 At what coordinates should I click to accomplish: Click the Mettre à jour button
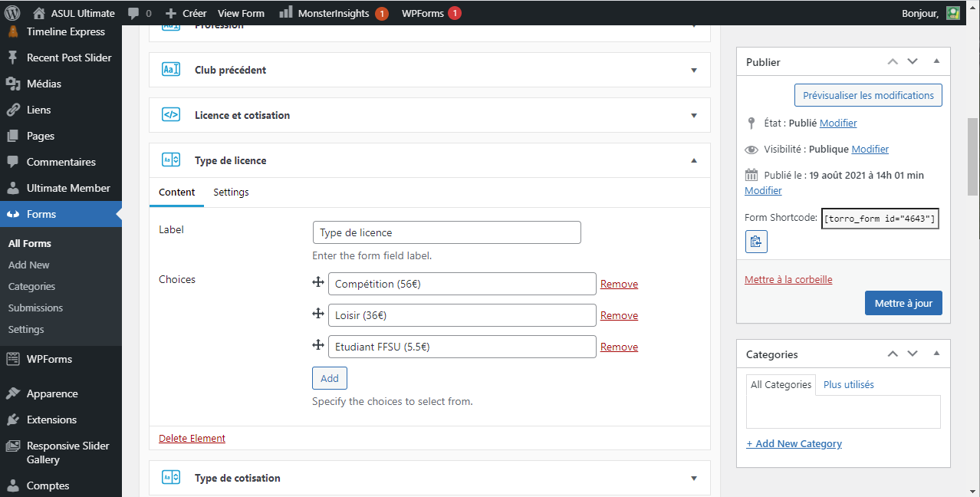(x=903, y=303)
